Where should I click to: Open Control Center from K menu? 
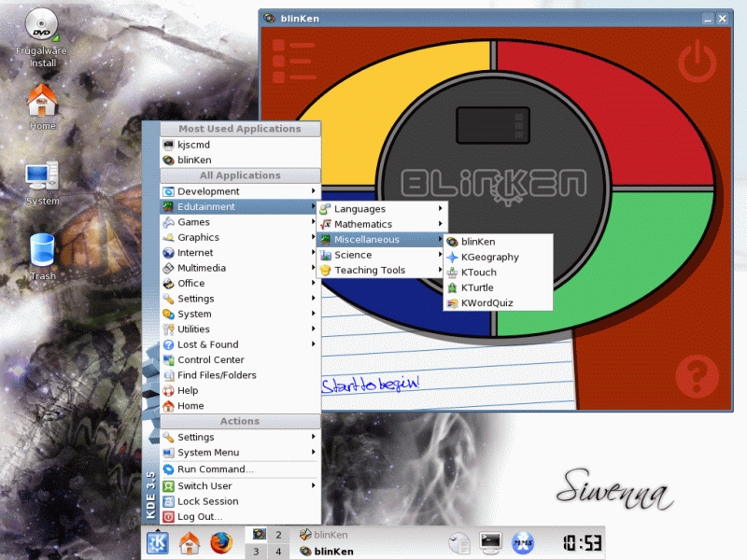coord(240,360)
